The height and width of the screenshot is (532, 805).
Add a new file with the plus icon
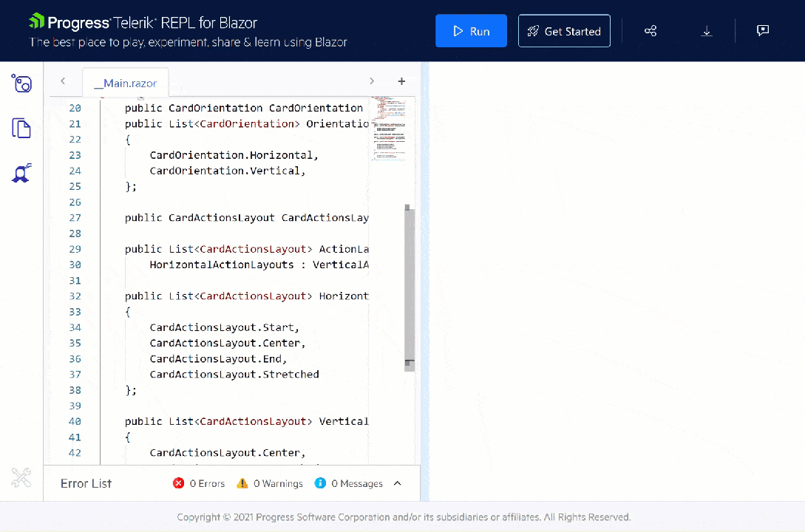(x=401, y=81)
